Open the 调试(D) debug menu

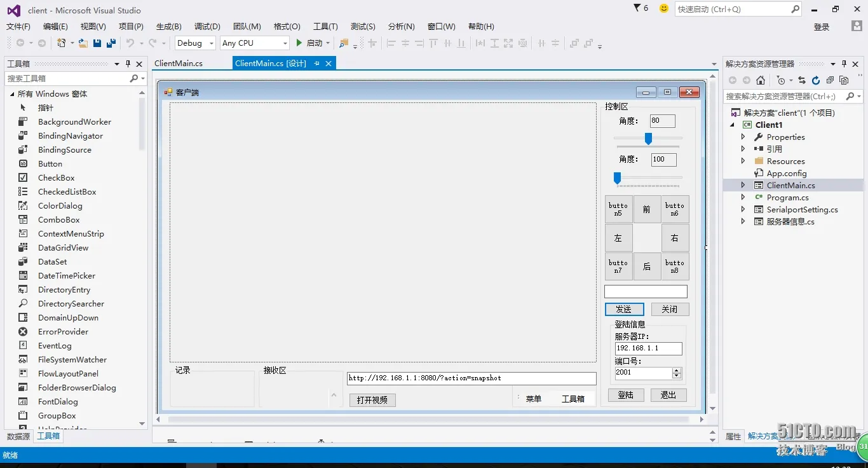(x=207, y=26)
